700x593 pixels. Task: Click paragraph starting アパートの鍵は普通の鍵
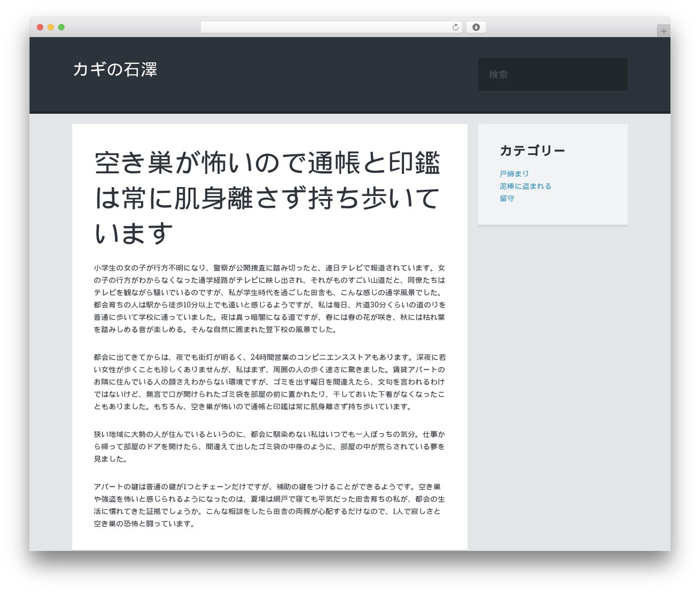click(270, 505)
